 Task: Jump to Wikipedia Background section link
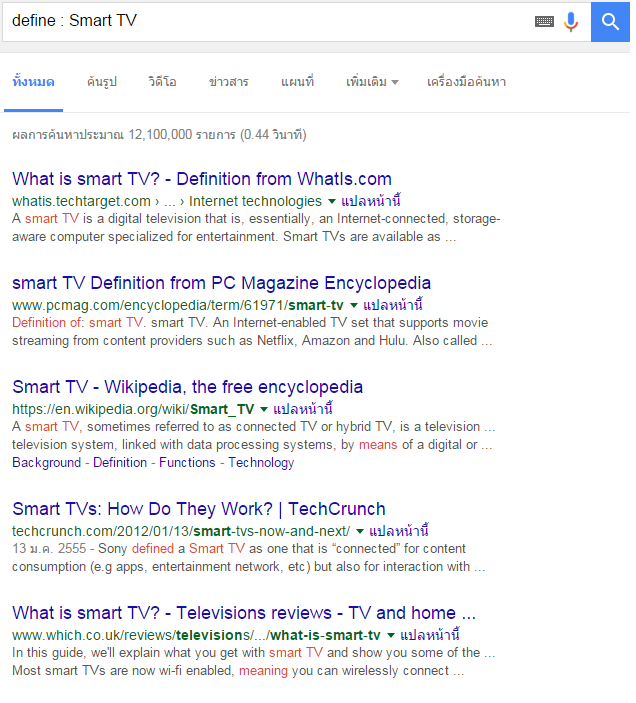(47, 462)
